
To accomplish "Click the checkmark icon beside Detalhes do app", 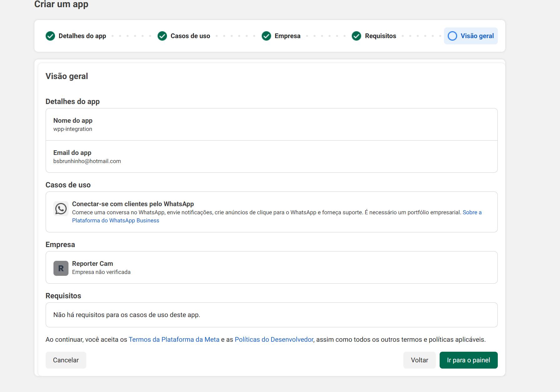I will pyautogui.click(x=50, y=36).
